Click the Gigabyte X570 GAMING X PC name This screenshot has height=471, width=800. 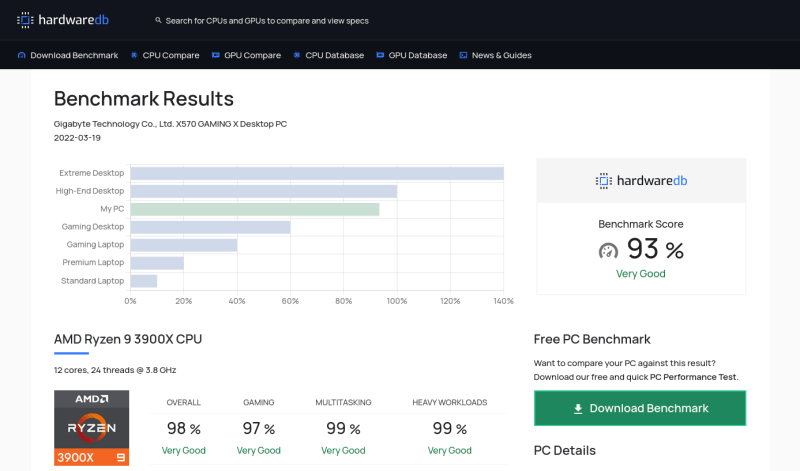click(170, 124)
